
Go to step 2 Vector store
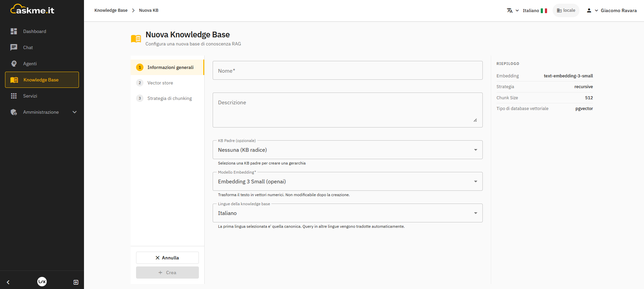point(167,83)
